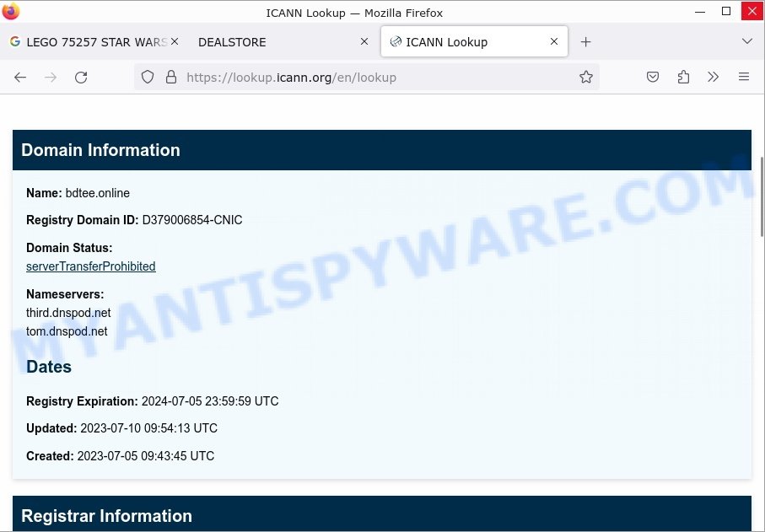Open the serverTransferProhibited status link

[x=91, y=266]
